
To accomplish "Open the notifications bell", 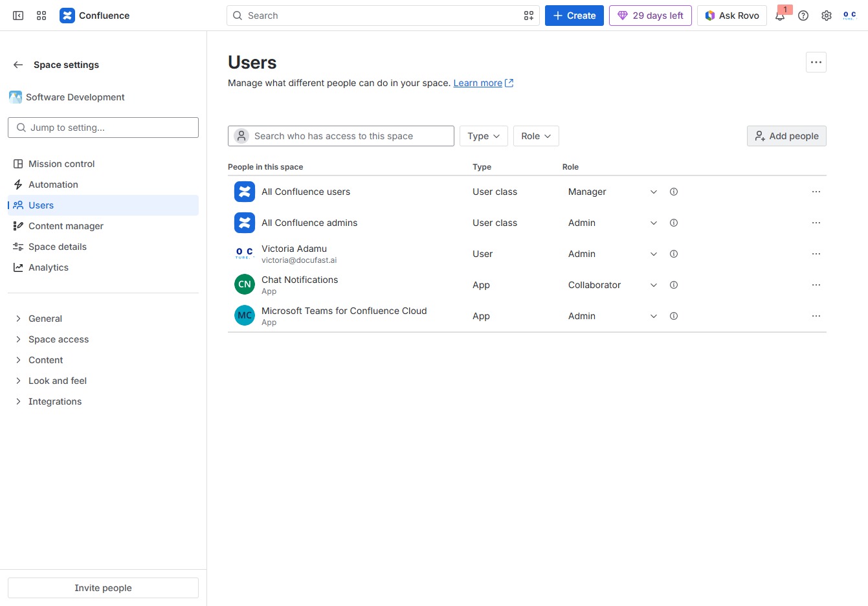I will coord(780,16).
